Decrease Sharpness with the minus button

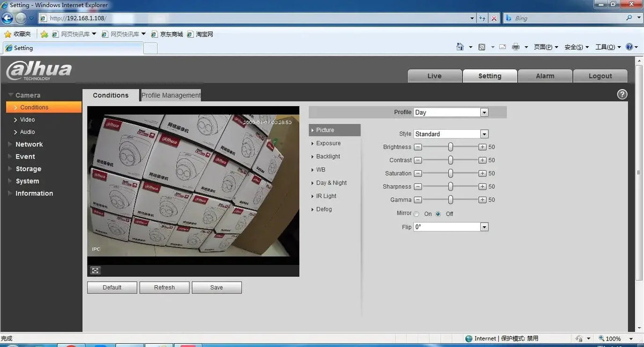(x=418, y=187)
